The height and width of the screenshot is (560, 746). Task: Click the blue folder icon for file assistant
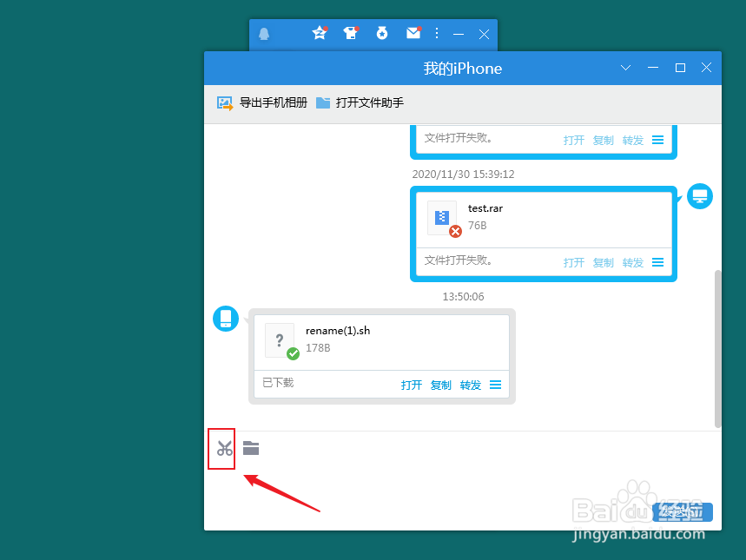323,102
